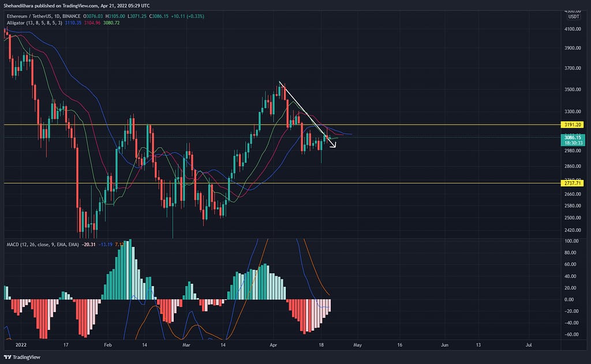Click the closing price value C3086.15
Screen dimensions: 591x364
(162, 16)
